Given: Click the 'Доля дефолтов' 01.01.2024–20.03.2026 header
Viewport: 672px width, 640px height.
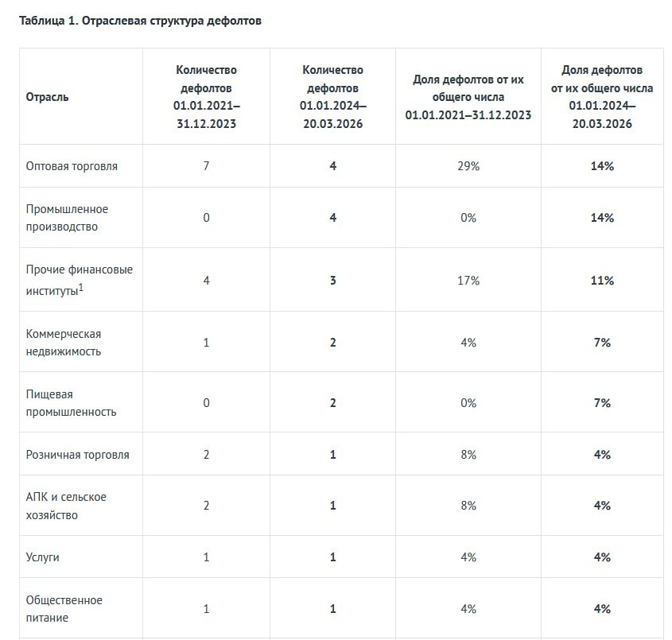Looking at the screenshot, I should [601, 97].
